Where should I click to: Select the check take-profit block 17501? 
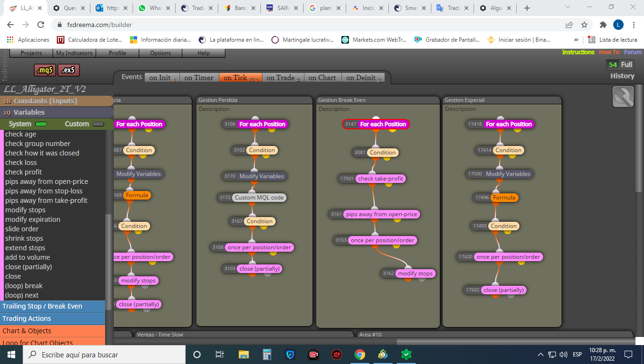pos(373,179)
